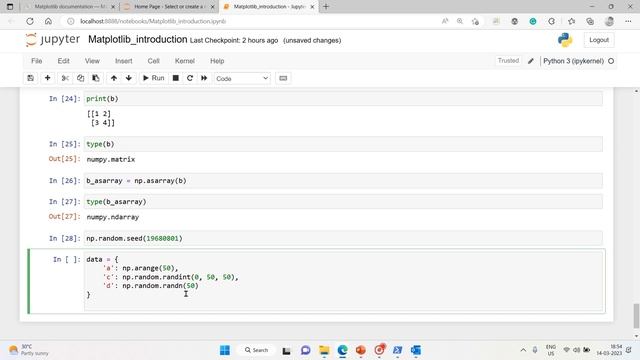Click the taskbar Search box

[x=256, y=350]
